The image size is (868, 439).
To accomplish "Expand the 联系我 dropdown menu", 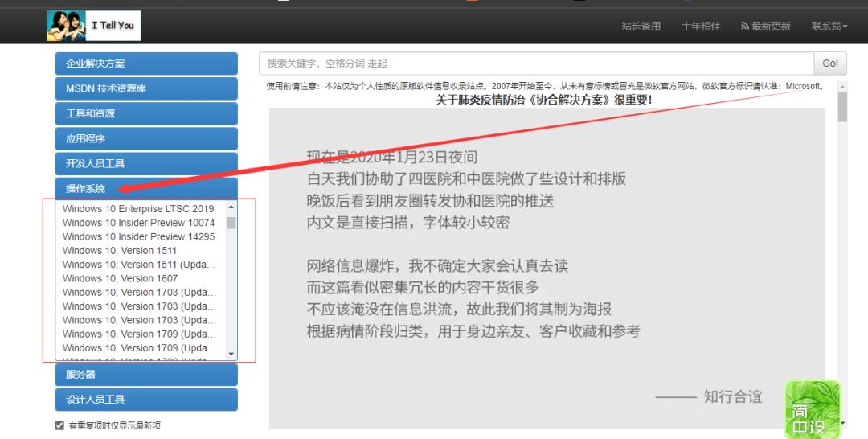I will click(x=829, y=26).
